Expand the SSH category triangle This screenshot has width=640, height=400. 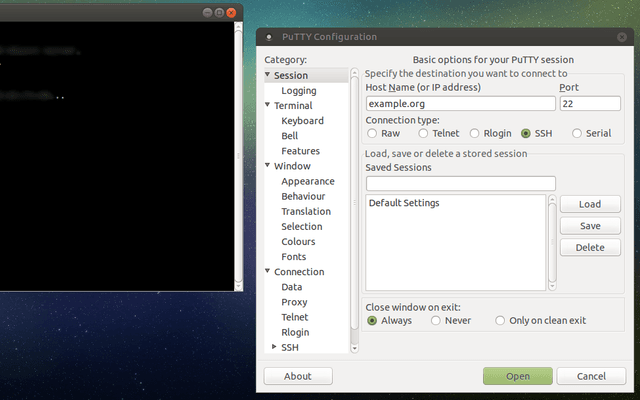tap(274, 346)
